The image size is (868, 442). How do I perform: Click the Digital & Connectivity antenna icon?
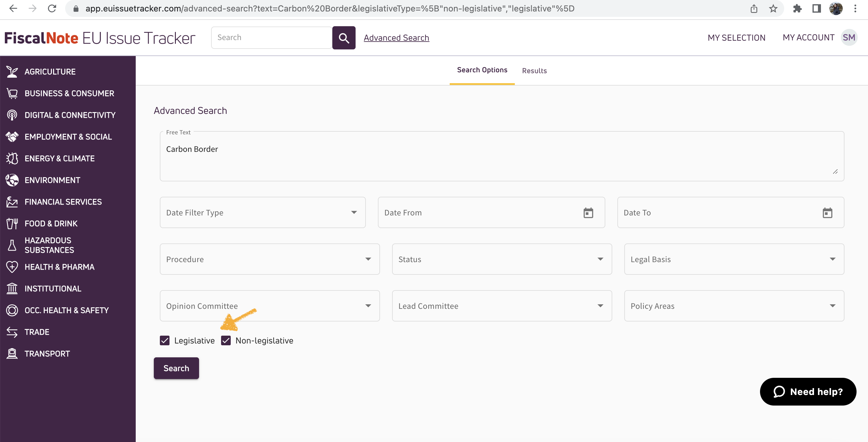click(x=12, y=115)
